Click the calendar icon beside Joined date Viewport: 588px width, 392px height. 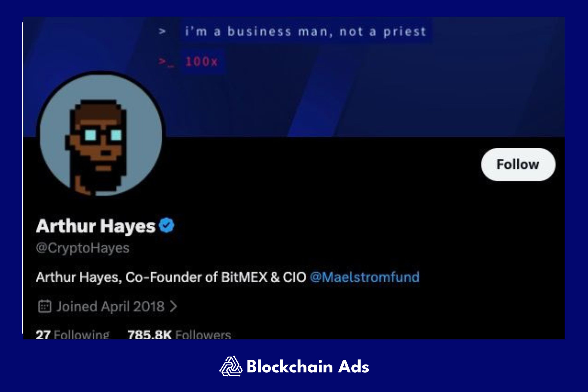(45, 306)
